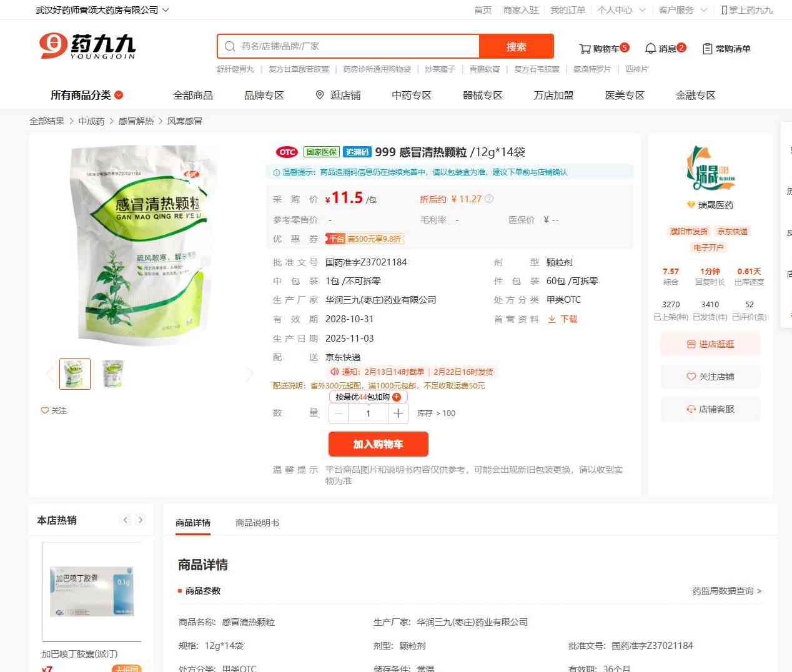Viewport: 792px width, 672px height.
Task: Open the store customer service chat
Action: click(x=710, y=409)
